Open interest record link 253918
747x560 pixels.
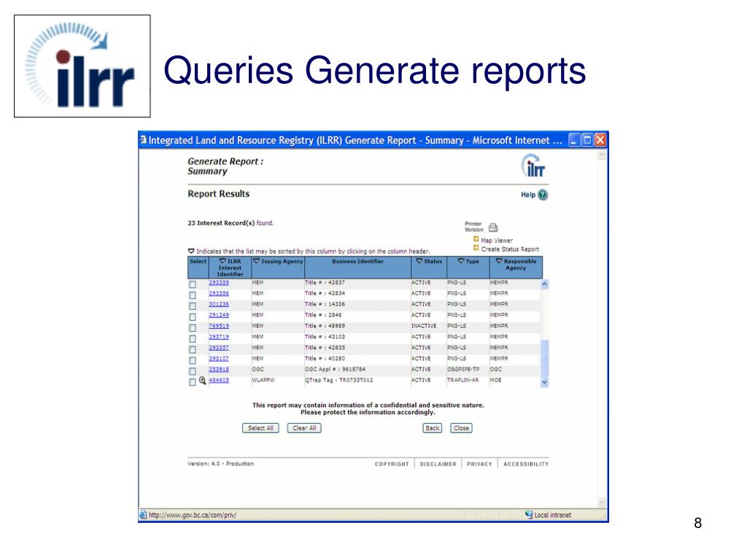[219, 369]
